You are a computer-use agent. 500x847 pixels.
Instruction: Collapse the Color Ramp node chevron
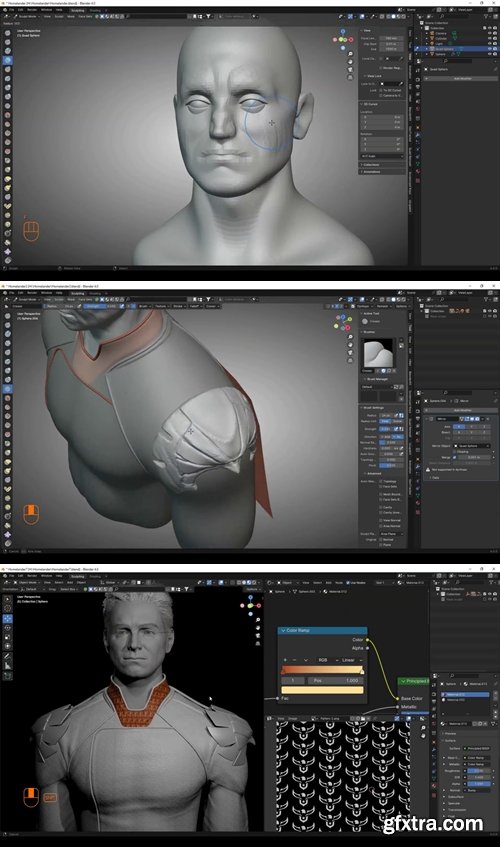tap(283, 630)
